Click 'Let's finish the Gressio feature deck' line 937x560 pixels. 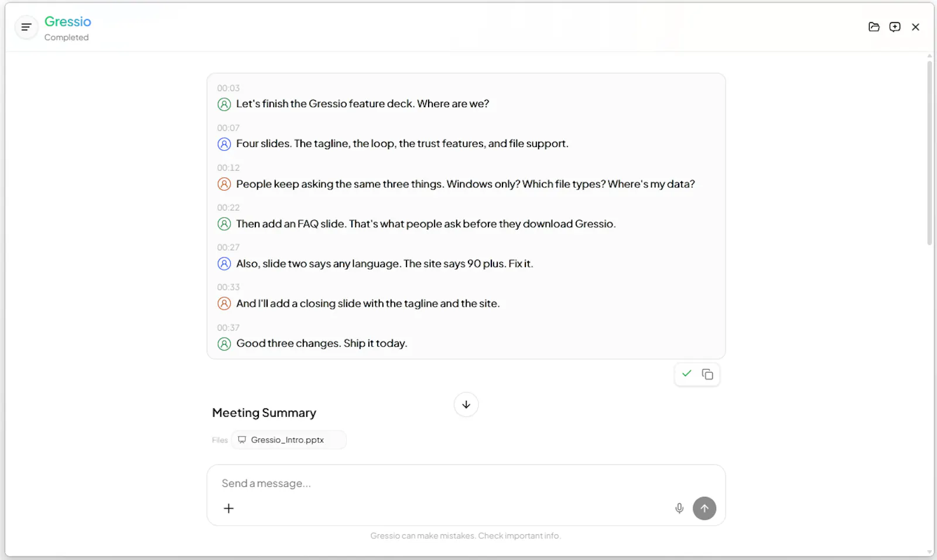click(x=363, y=104)
